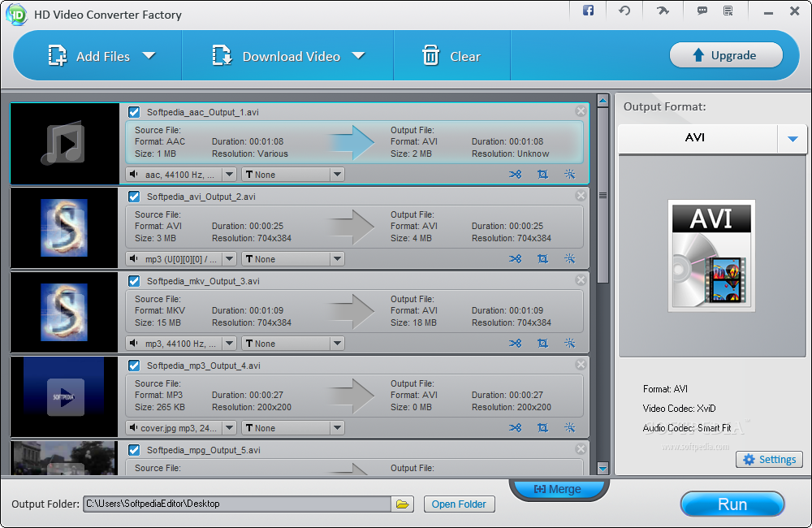Select the Softpedia_avi_Output_2.avi thumbnail
The image size is (812, 528).
64,227
